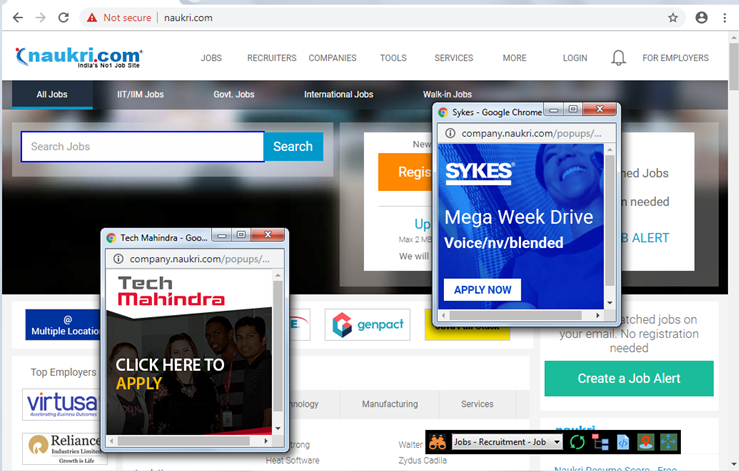Click the orange Register button
This screenshot has width=739, height=472.
(x=405, y=172)
